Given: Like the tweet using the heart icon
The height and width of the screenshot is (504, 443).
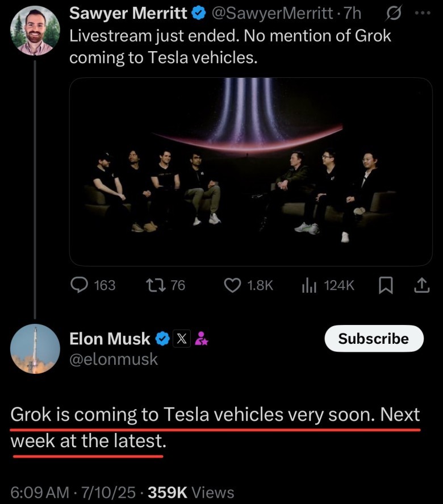Looking at the screenshot, I should (232, 285).
